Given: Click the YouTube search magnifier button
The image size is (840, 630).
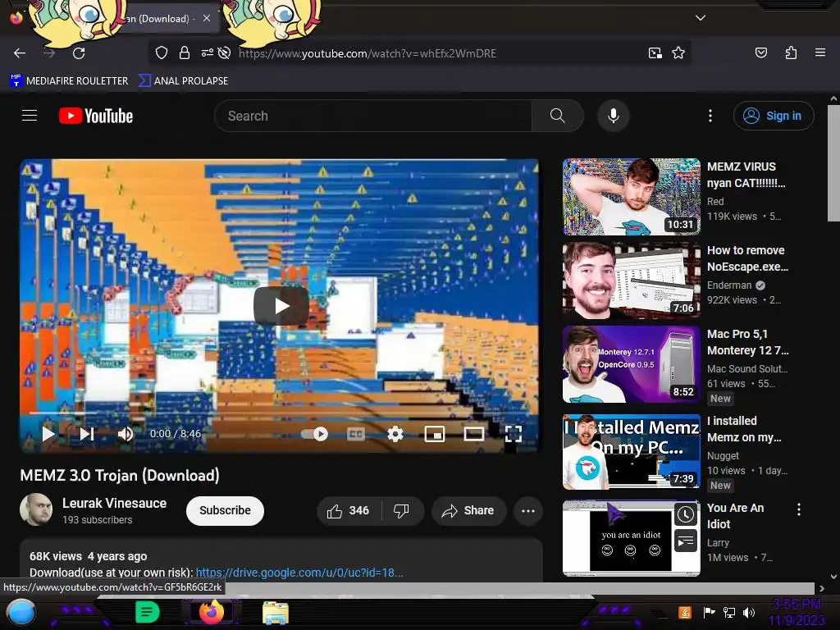Looking at the screenshot, I should [557, 116].
